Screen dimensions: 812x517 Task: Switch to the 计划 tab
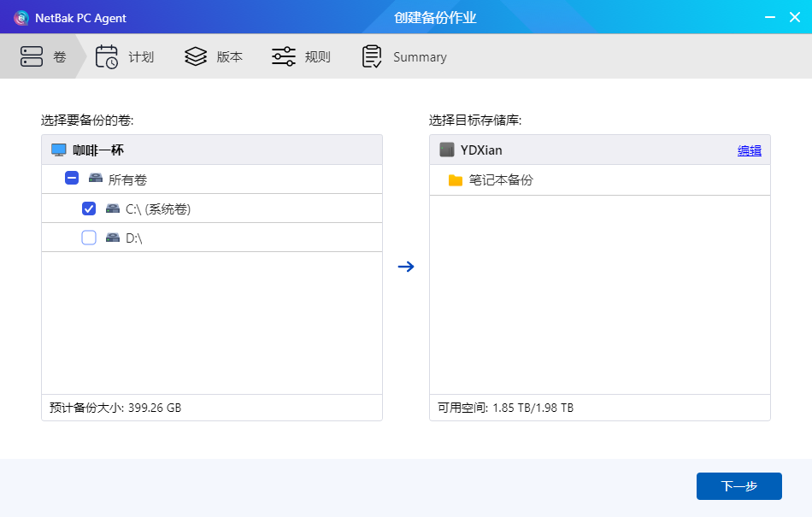141,57
